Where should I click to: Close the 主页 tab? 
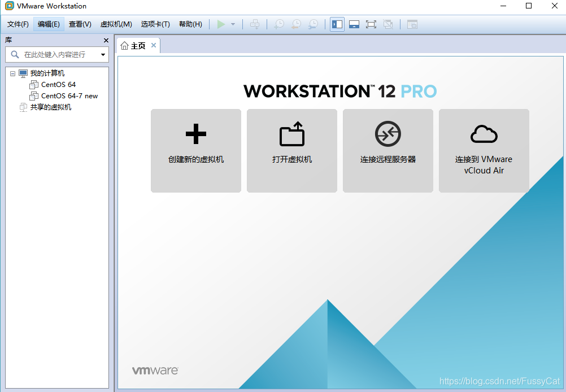pyautogui.click(x=154, y=45)
